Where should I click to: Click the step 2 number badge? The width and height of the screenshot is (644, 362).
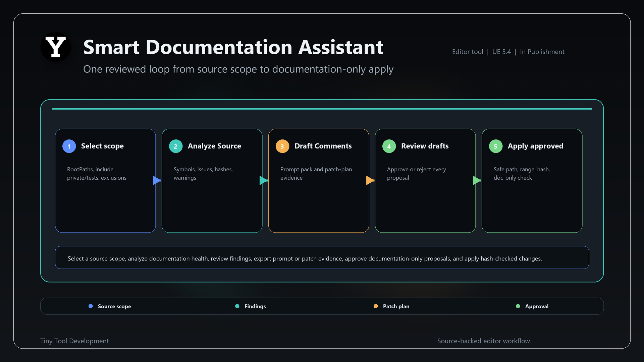[x=176, y=146]
